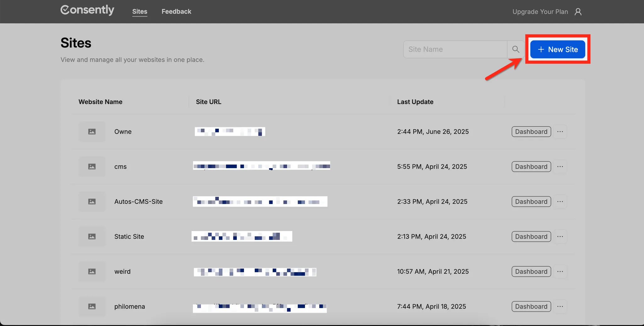Open the three-dot menu for philomena
The width and height of the screenshot is (644, 326).
(561, 306)
